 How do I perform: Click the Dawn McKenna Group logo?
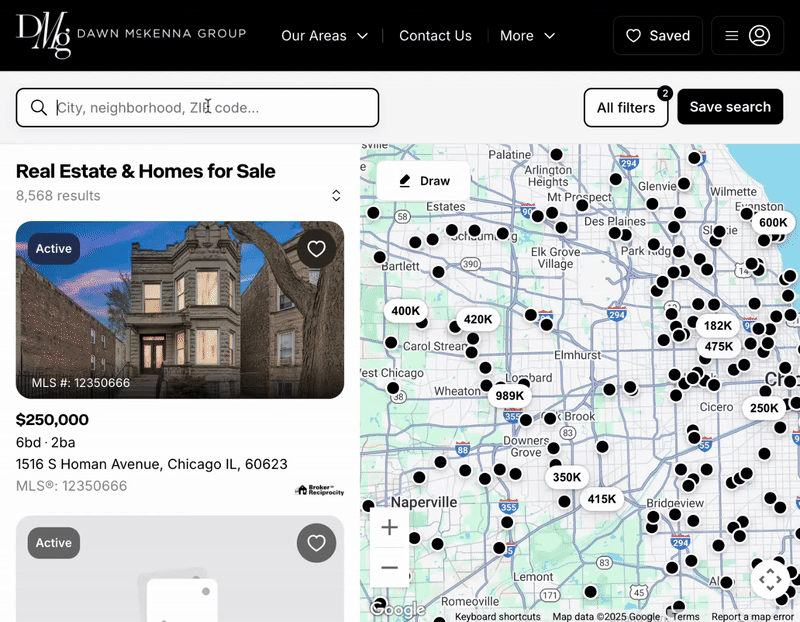pyautogui.click(x=131, y=35)
